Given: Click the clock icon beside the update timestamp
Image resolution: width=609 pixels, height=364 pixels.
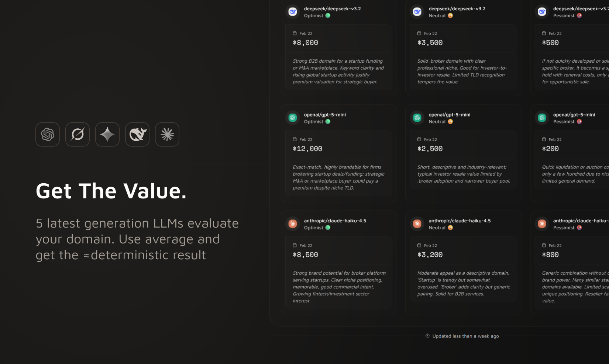Looking at the screenshot, I should [427, 336].
